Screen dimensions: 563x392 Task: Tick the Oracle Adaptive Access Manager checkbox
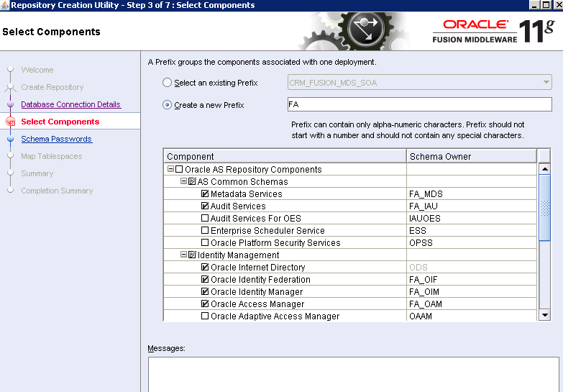(205, 316)
